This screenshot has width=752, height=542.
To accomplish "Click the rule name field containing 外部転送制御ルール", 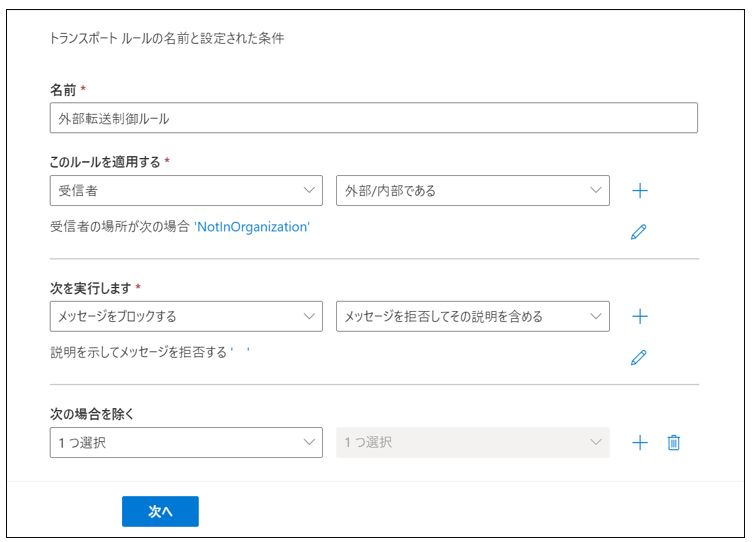I will 374,118.
